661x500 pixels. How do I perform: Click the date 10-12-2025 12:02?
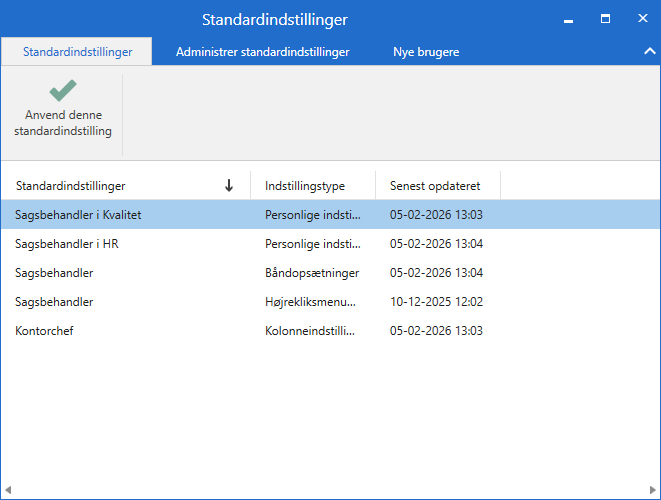coord(436,302)
